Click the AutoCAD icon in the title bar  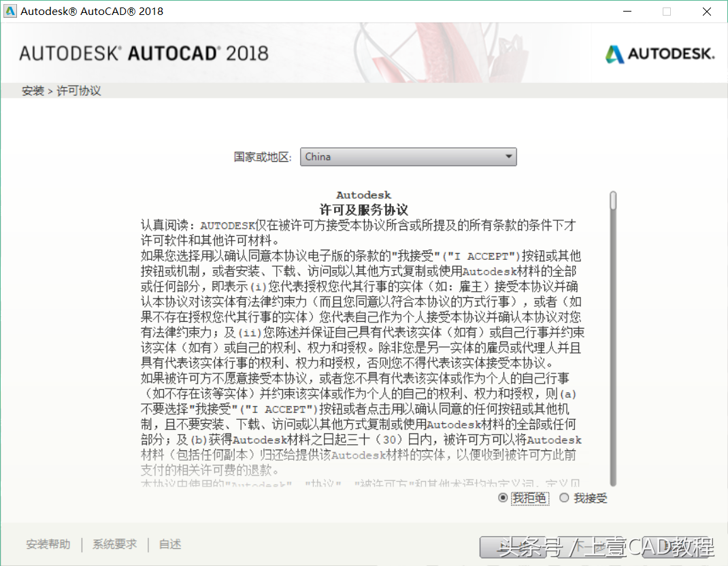click(x=10, y=11)
